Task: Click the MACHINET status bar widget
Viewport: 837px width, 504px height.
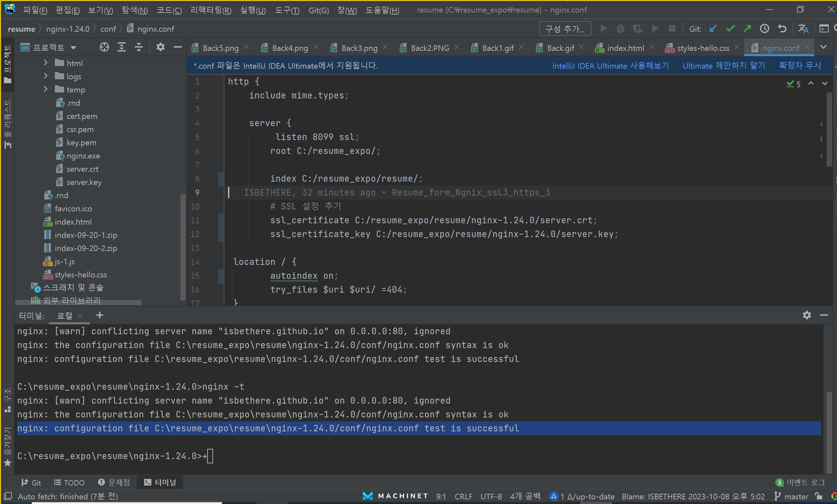Action: [395, 496]
